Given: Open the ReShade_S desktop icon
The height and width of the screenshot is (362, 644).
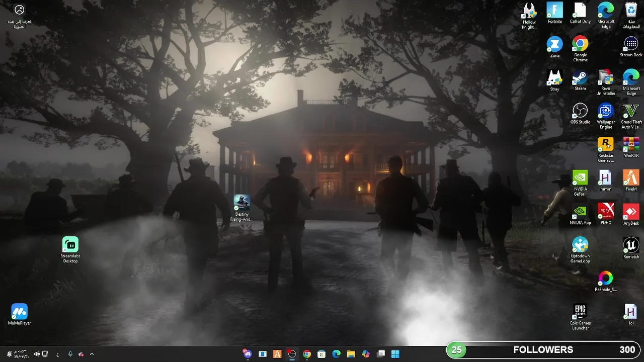Looking at the screenshot, I should click(x=606, y=282).
